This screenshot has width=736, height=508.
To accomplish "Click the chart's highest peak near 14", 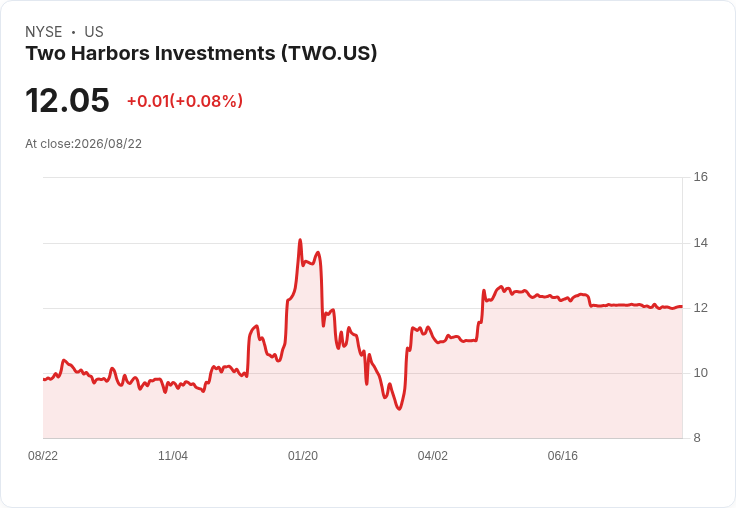I will (x=300, y=240).
